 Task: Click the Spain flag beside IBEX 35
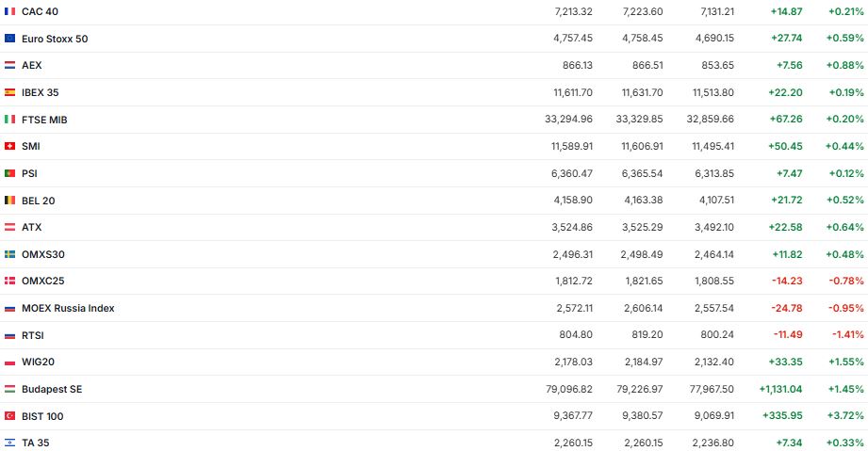click(x=9, y=92)
